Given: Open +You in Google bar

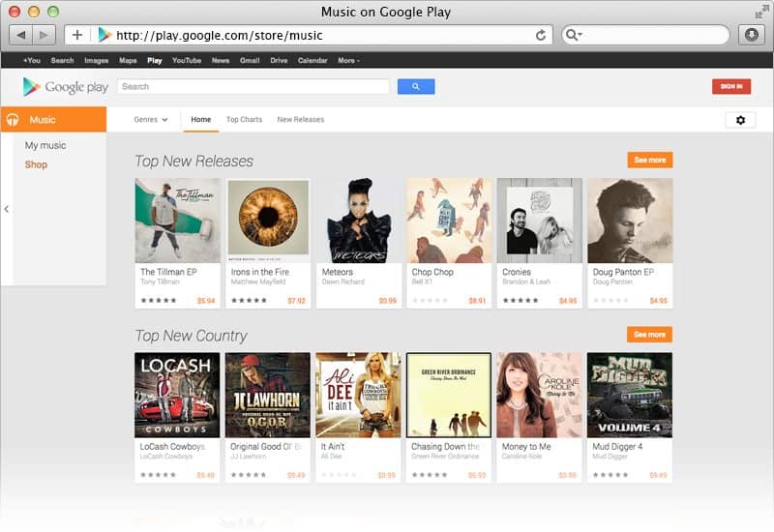Looking at the screenshot, I should [x=32, y=60].
